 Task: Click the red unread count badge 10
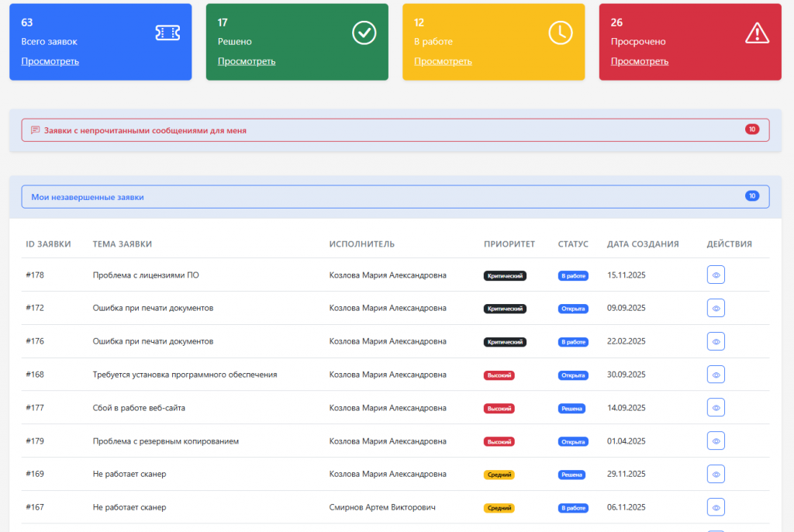[751, 130]
